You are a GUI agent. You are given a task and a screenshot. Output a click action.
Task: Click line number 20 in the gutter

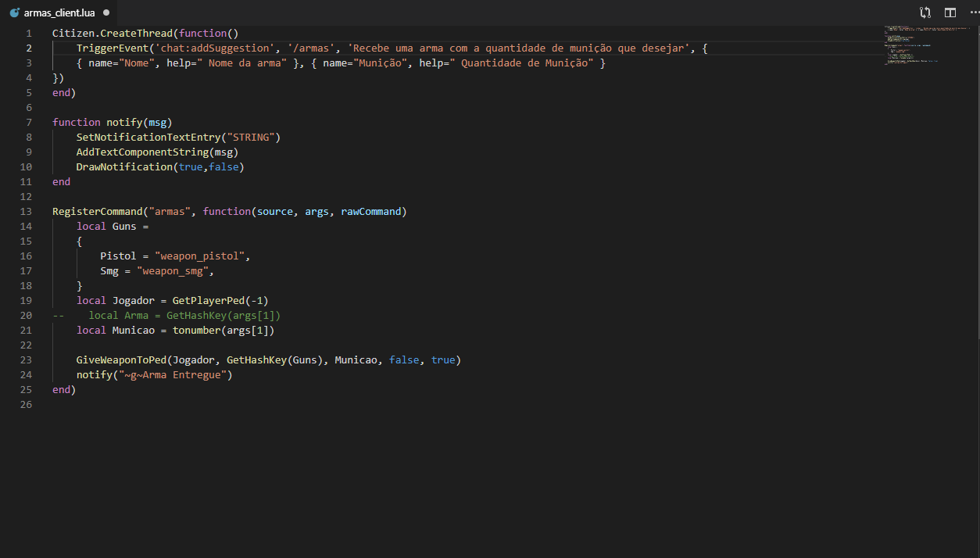point(27,316)
